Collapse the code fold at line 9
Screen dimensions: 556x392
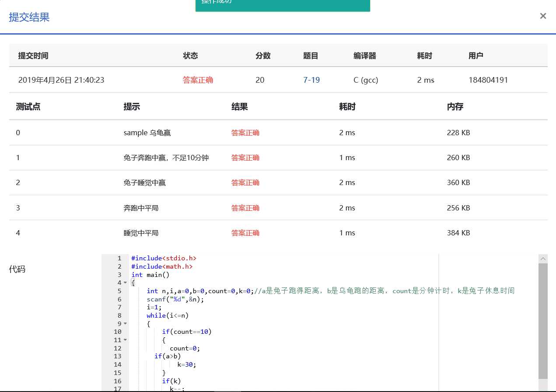tap(125, 324)
